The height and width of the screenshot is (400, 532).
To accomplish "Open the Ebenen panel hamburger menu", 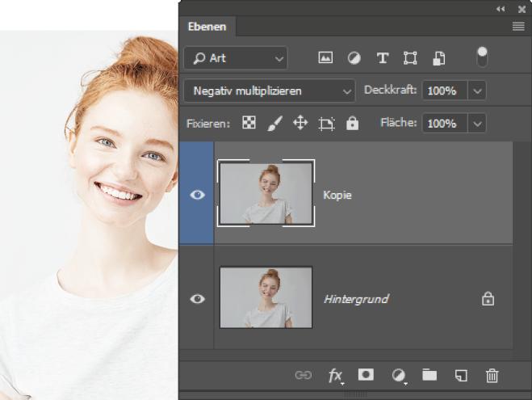I will click(518, 26).
